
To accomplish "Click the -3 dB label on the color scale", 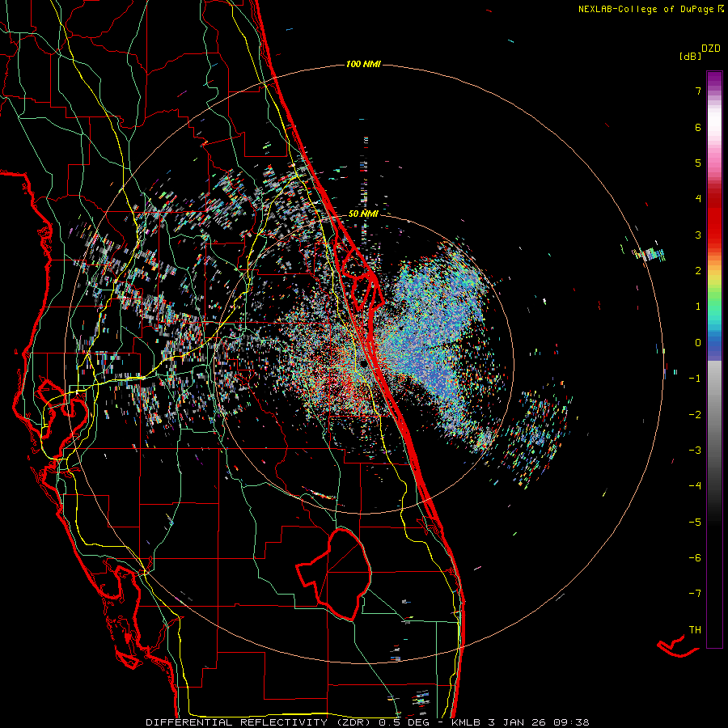I will (695, 451).
